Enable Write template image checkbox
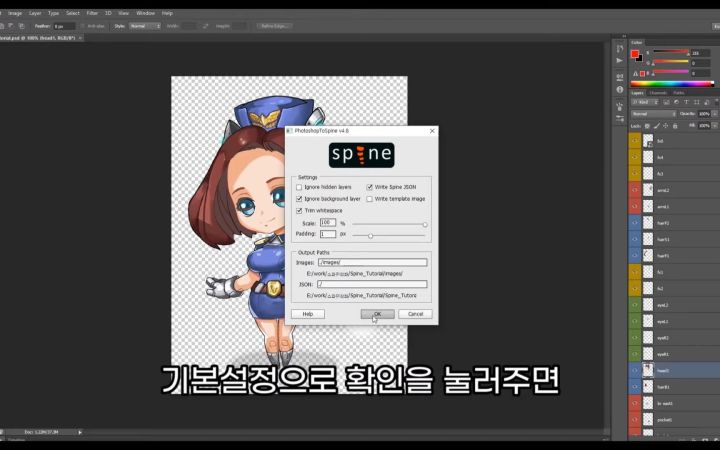This screenshot has height=450, width=720. 370,199
